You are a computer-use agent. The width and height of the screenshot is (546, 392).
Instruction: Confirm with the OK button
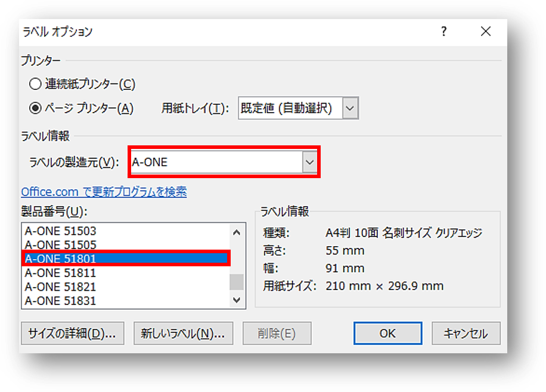(x=387, y=334)
